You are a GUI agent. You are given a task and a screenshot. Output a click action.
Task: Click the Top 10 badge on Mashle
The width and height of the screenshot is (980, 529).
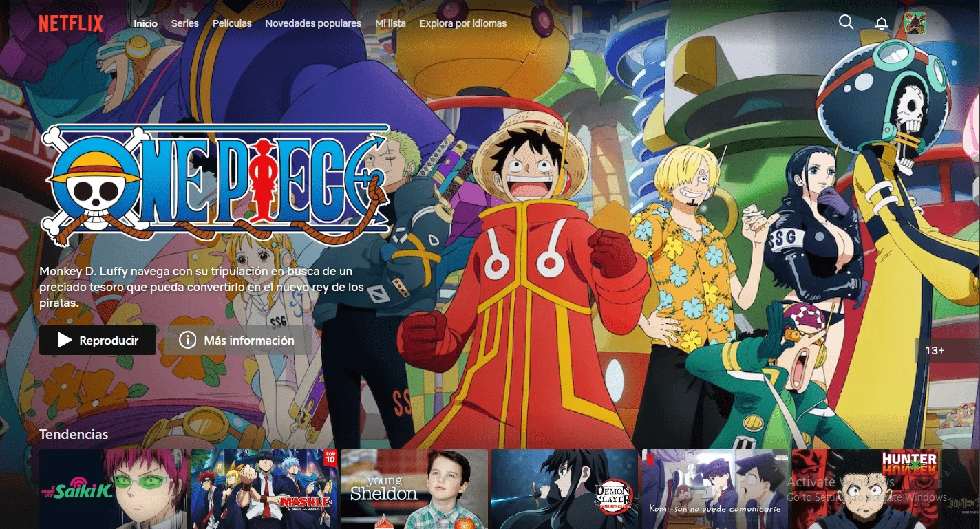coord(330,459)
